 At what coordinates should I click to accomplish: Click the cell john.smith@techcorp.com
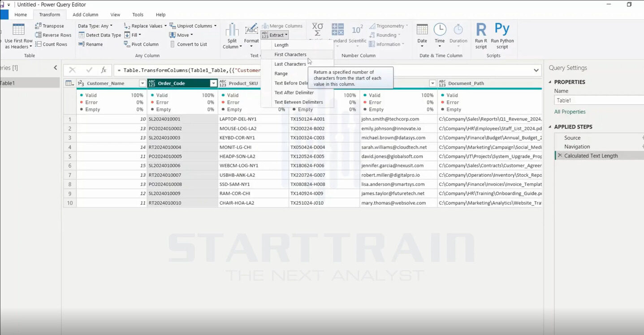(398, 119)
